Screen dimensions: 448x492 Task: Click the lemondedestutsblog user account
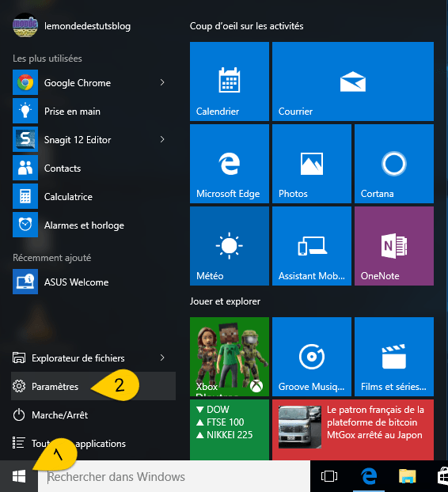pos(71,26)
